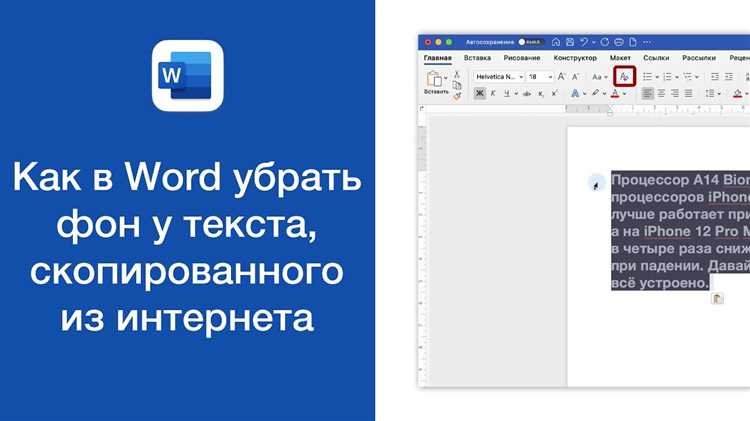Toggle italic К formatting
750x421 pixels.
point(493,93)
